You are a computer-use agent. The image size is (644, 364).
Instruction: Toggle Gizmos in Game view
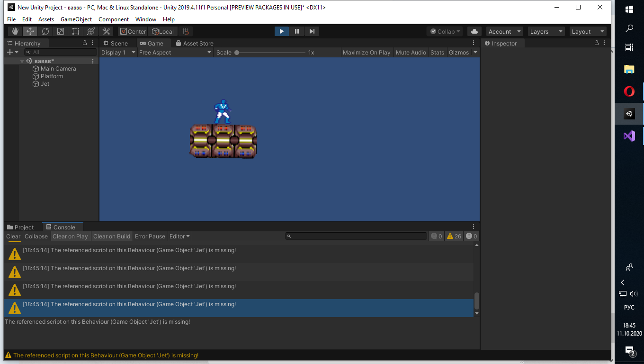click(x=459, y=52)
